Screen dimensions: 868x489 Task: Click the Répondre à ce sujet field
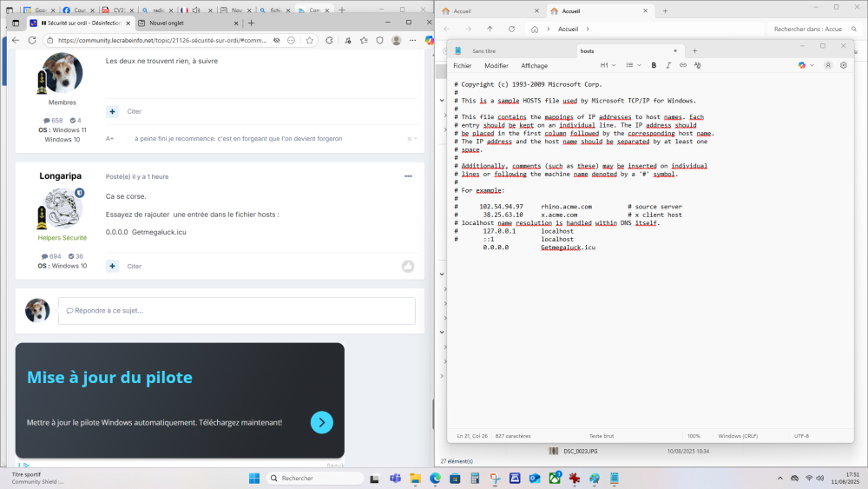pyautogui.click(x=236, y=310)
